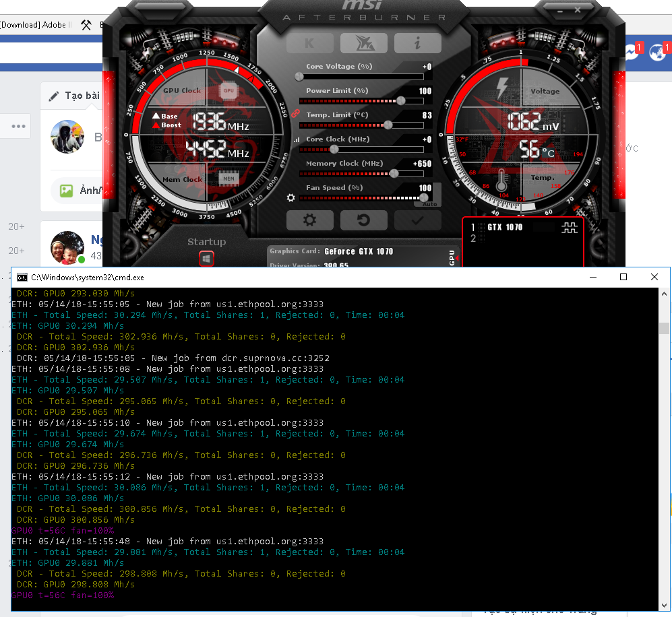Open the Afterburner information "i" button
This screenshot has width=672, height=617.
(417, 43)
